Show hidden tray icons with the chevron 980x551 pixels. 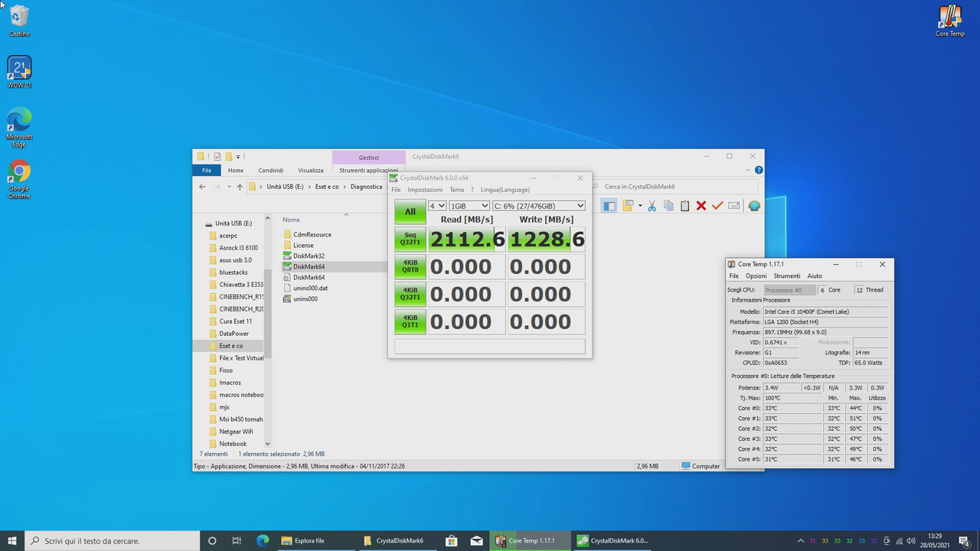801,541
